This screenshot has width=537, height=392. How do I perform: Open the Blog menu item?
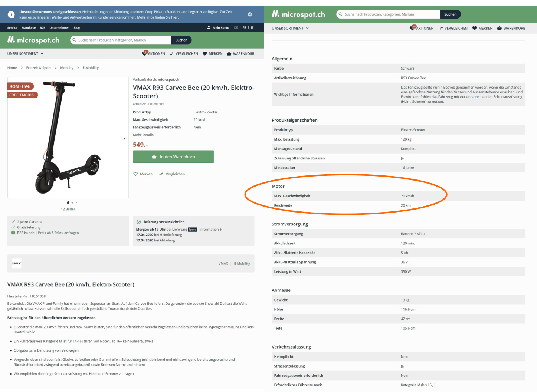77,28
